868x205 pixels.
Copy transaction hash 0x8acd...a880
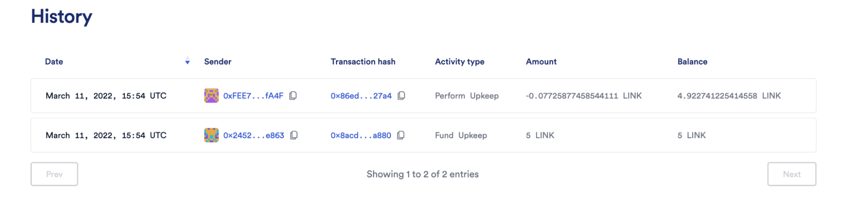401,136
